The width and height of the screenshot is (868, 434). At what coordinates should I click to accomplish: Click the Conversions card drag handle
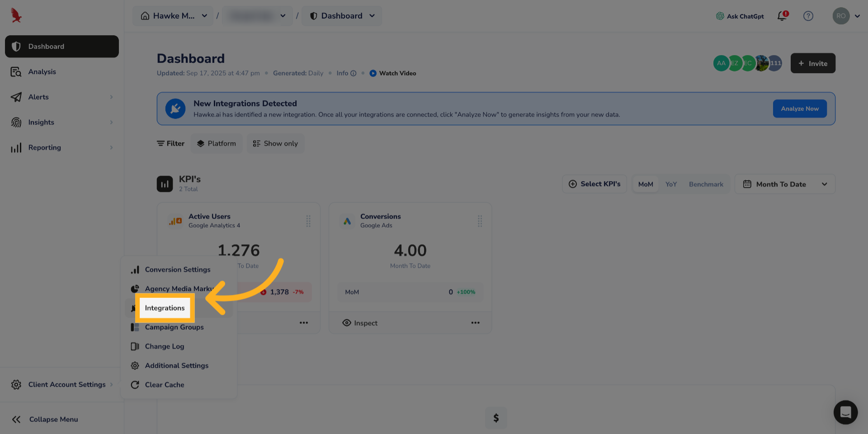click(480, 221)
